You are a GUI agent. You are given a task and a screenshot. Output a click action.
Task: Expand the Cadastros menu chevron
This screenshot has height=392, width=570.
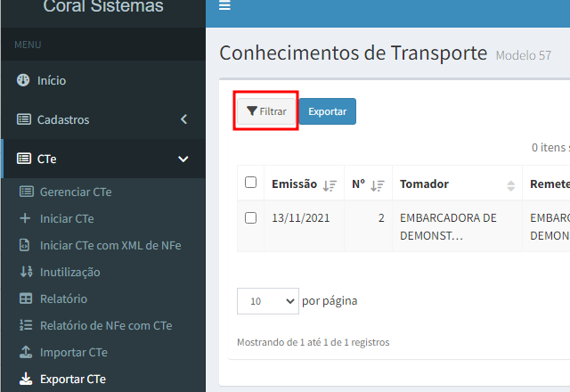click(183, 119)
